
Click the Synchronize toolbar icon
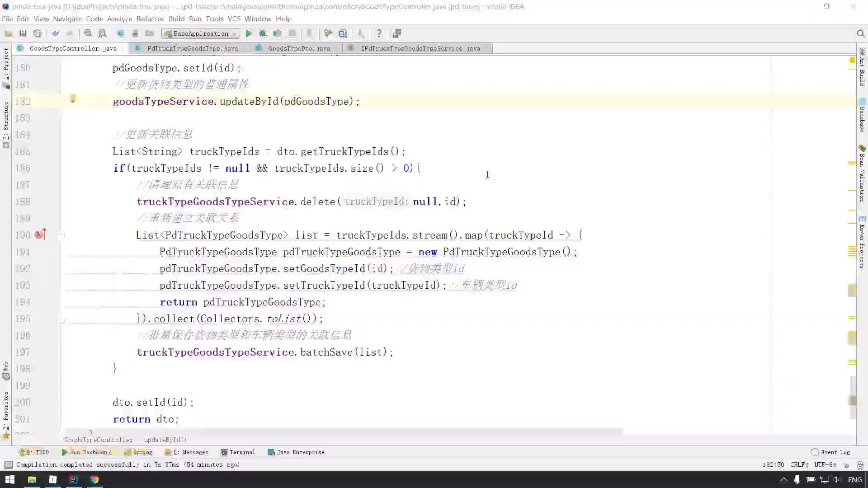point(38,33)
